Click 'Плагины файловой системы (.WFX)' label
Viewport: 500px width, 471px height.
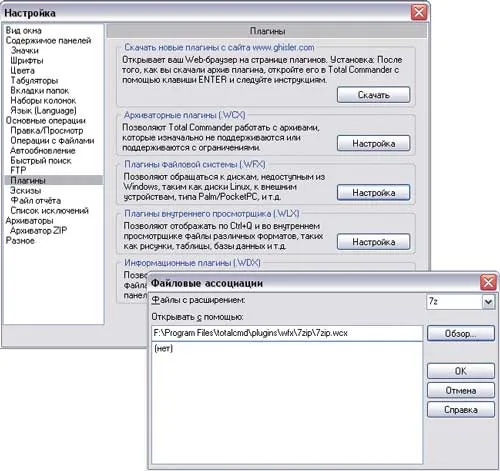(195, 164)
